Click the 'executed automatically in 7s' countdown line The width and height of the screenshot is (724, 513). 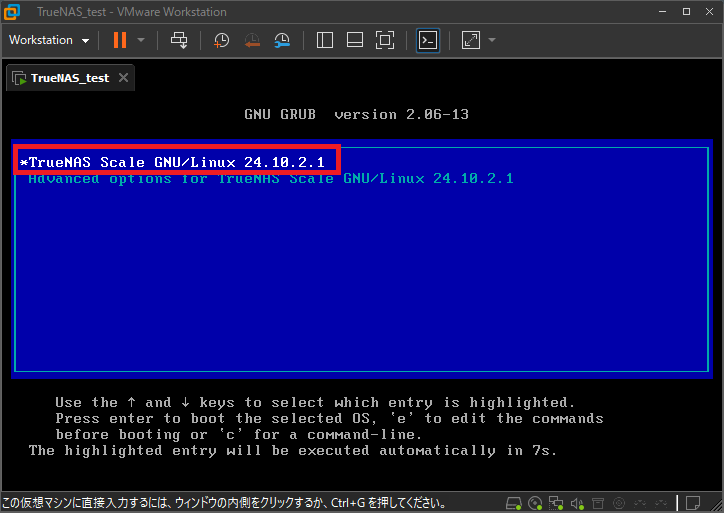pos(293,450)
